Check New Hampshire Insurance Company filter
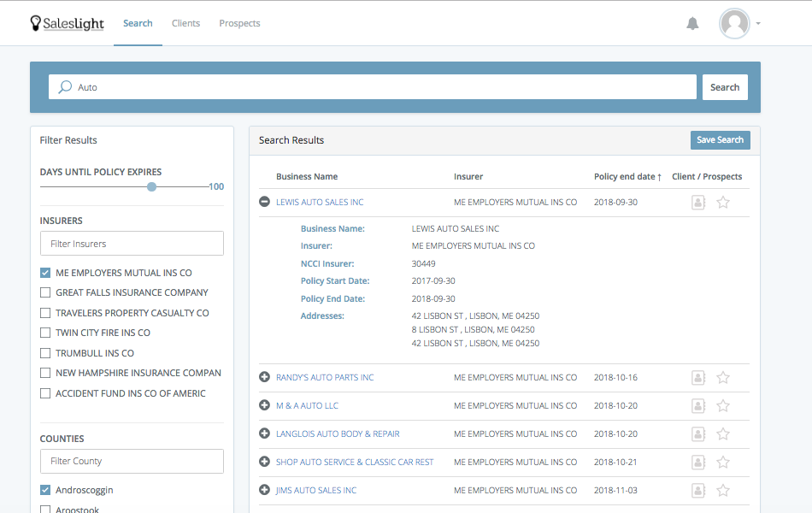 [x=45, y=373]
